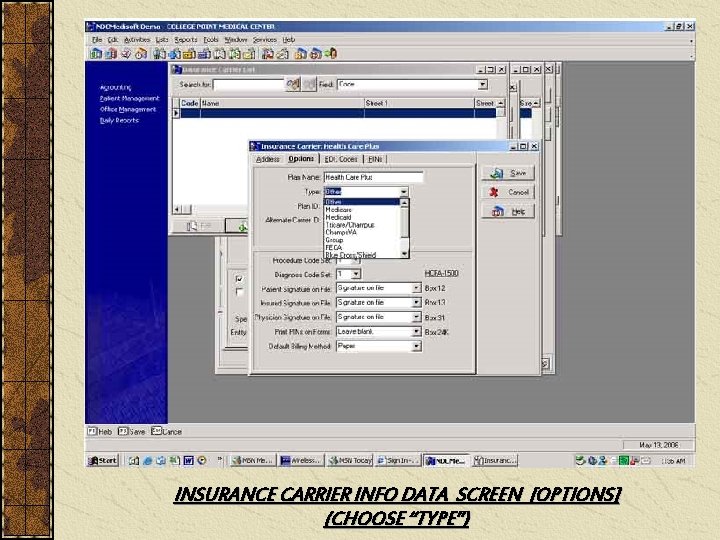
Task: Open Procedure Code List toolbar icon
Action: tap(189, 54)
